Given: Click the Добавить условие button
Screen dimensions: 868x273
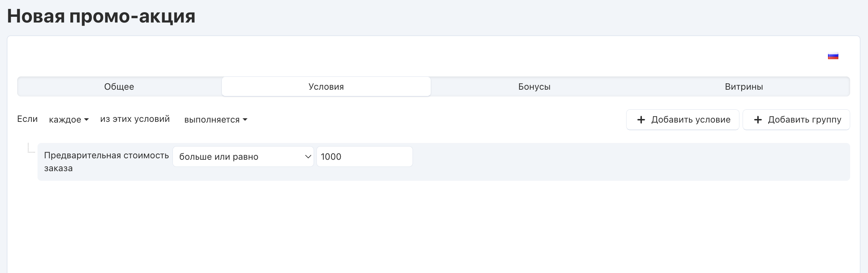Looking at the screenshot, I should 683,120.
